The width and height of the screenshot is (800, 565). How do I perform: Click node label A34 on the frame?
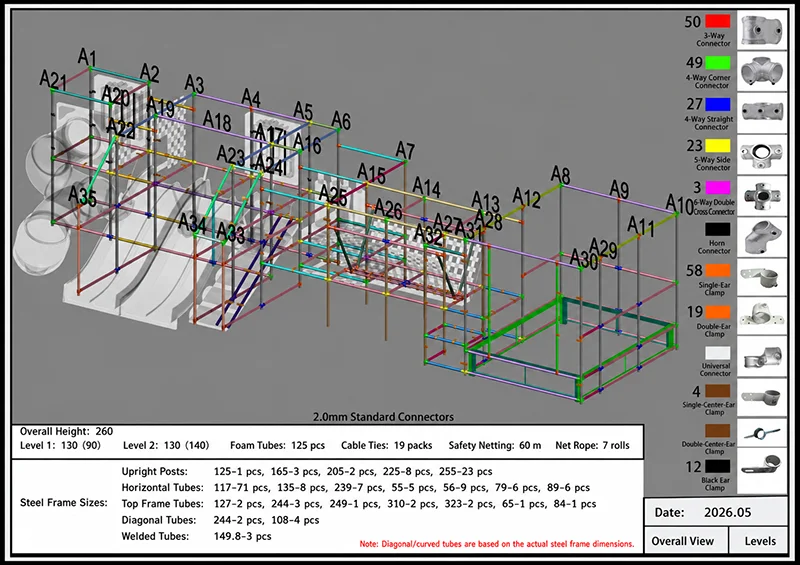click(192, 223)
